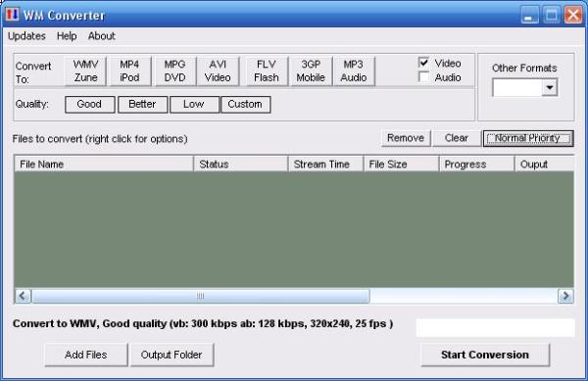Viewport: 588px width, 381px height.
Task: Click the 'Convert to WMV, Good quality' summary text
Action: (x=203, y=323)
